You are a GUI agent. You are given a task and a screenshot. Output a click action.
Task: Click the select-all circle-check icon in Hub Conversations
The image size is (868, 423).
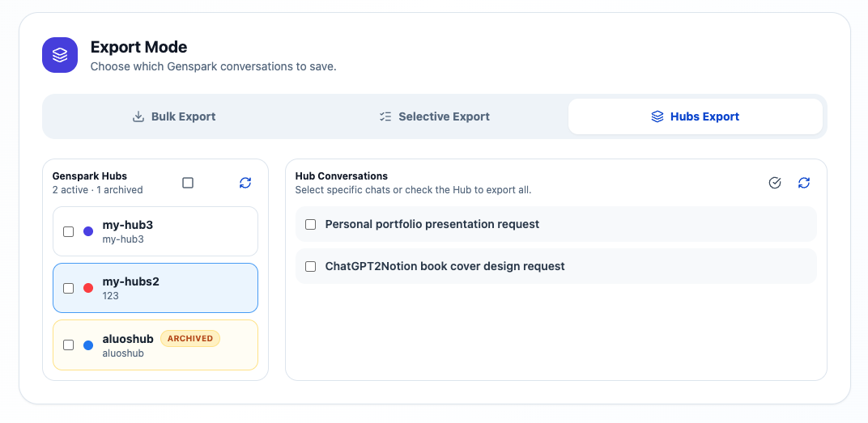[775, 183]
